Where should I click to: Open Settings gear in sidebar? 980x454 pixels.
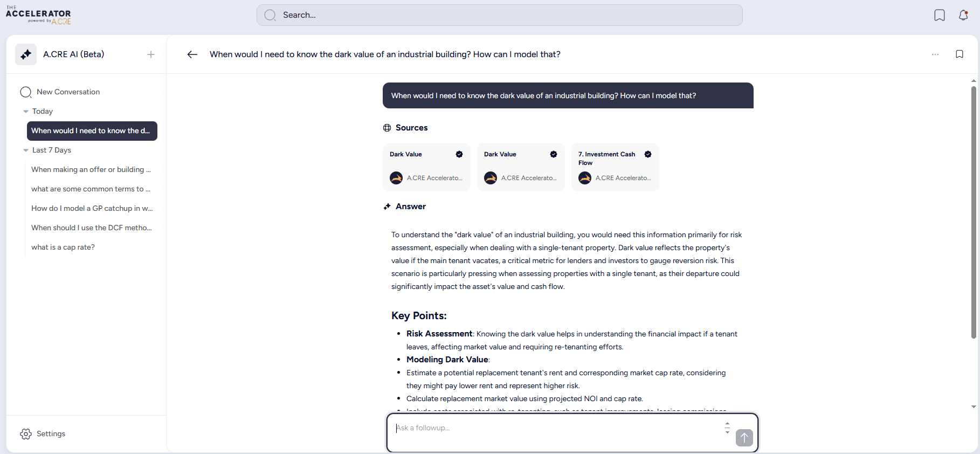(26, 434)
